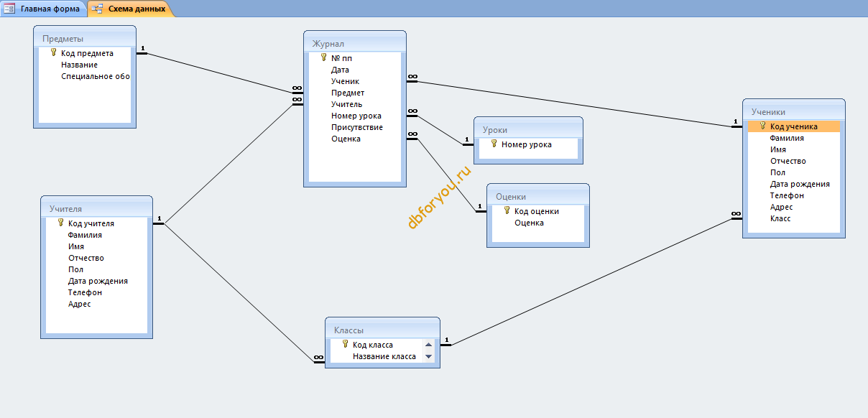Select the Журнал table title bar
The width and height of the screenshot is (868, 418).
(355, 43)
